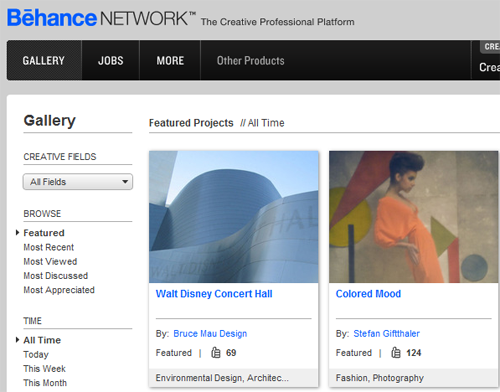Click the Behance Network logo
Image resolution: width=500 pixels, height=392 pixels.
(101, 18)
